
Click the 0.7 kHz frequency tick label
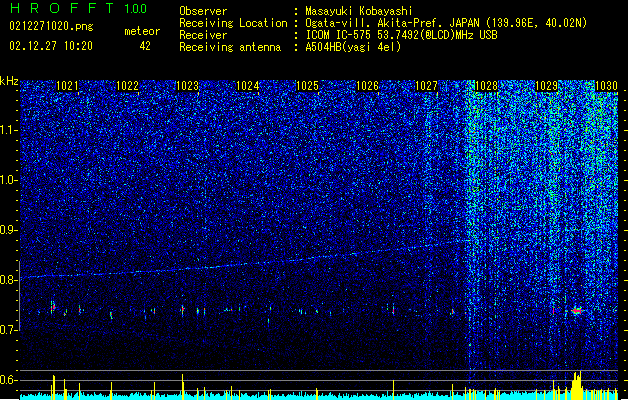click(x=9, y=330)
